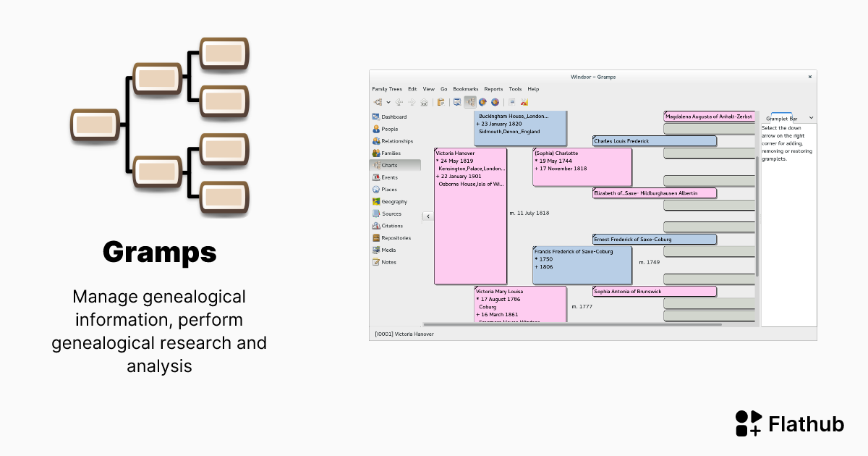Open the Bookmarks menu
The image size is (868, 456).
466,89
